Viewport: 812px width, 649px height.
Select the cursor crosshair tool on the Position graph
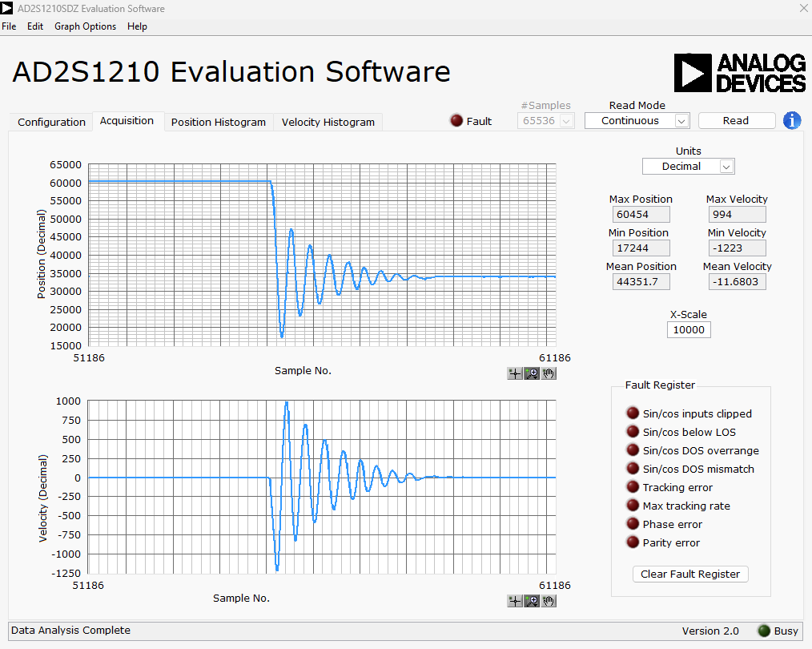click(514, 373)
